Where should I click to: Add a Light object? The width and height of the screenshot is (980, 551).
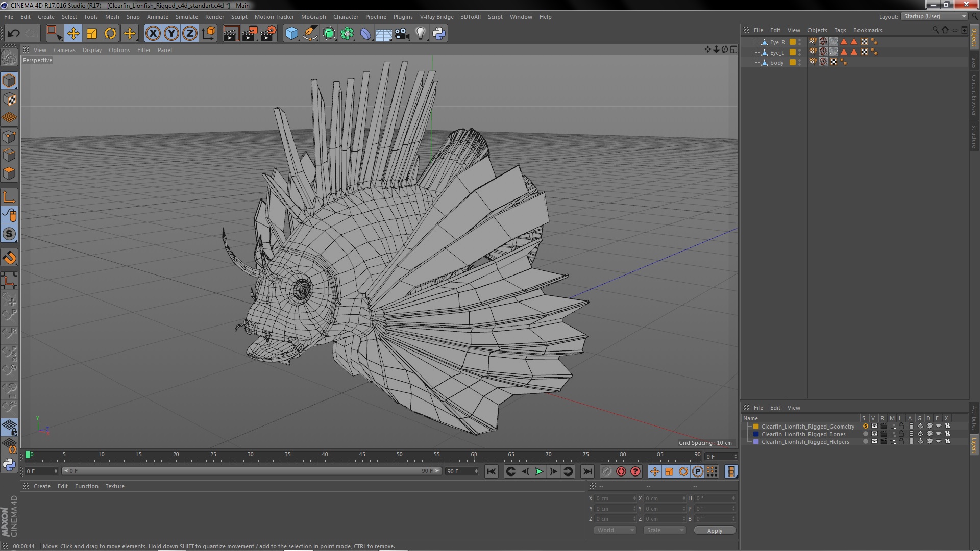point(420,34)
